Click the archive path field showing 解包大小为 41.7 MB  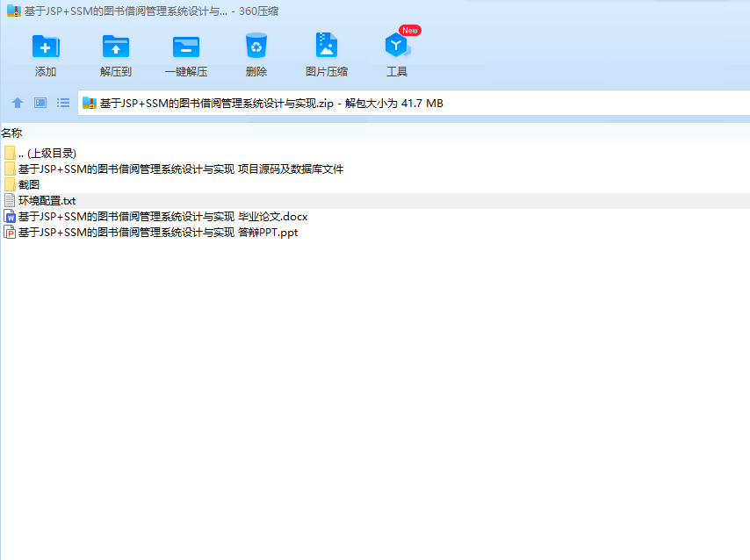[414, 103]
